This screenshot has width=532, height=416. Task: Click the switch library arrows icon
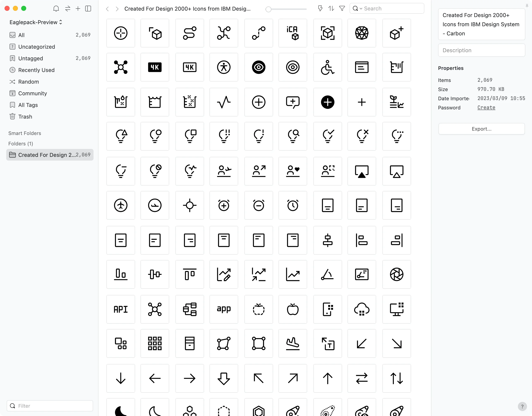[x=68, y=9]
